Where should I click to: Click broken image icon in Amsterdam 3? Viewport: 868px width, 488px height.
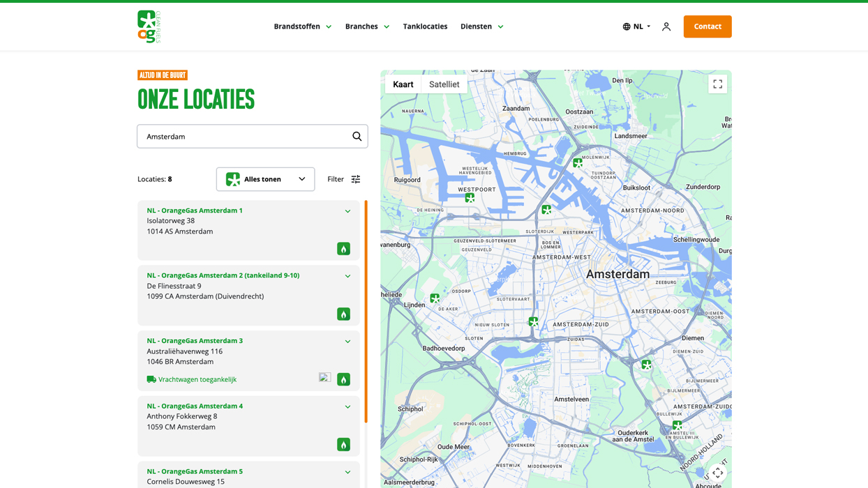pyautogui.click(x=325, y=377)
